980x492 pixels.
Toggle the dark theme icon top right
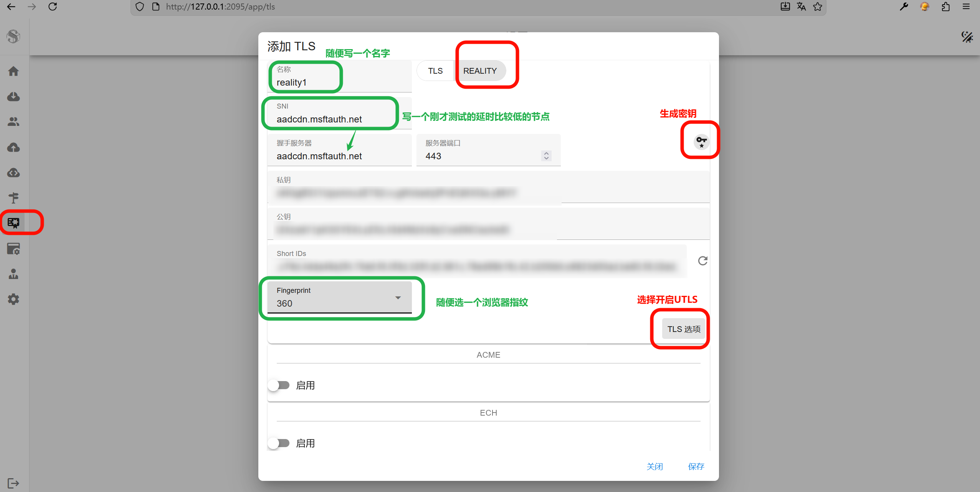(x=967, y=37)
